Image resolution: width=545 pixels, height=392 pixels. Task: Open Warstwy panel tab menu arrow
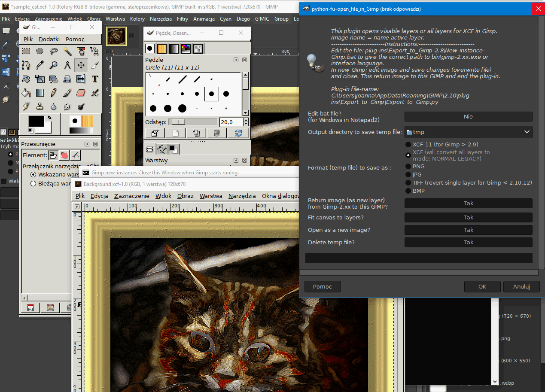(x=236, y=160)
